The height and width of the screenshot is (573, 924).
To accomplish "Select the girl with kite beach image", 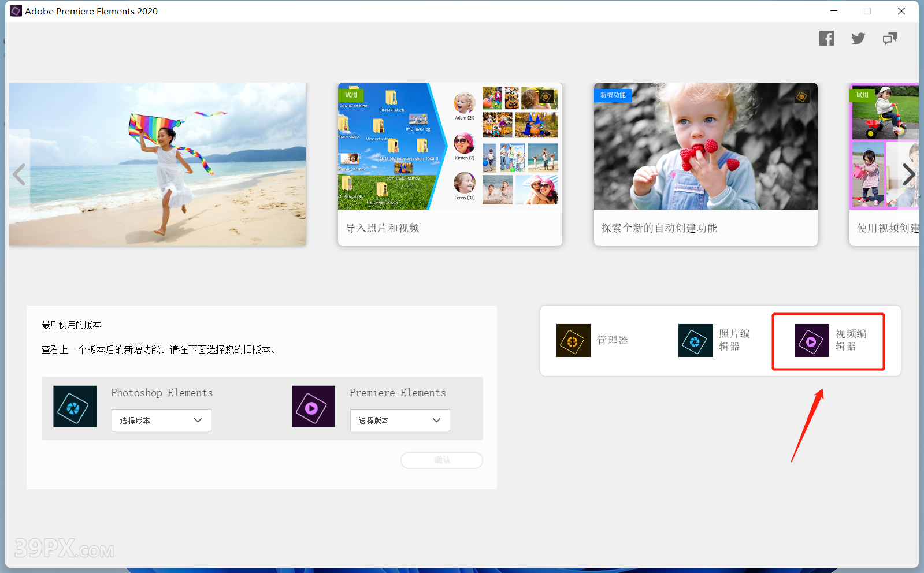I will pos(157,164).
